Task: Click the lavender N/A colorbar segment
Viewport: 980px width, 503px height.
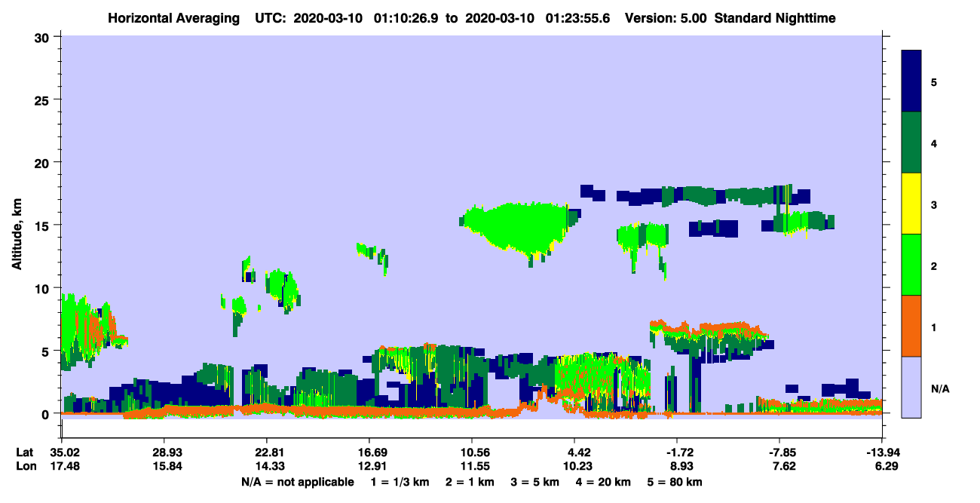Action: click(911, 386)
